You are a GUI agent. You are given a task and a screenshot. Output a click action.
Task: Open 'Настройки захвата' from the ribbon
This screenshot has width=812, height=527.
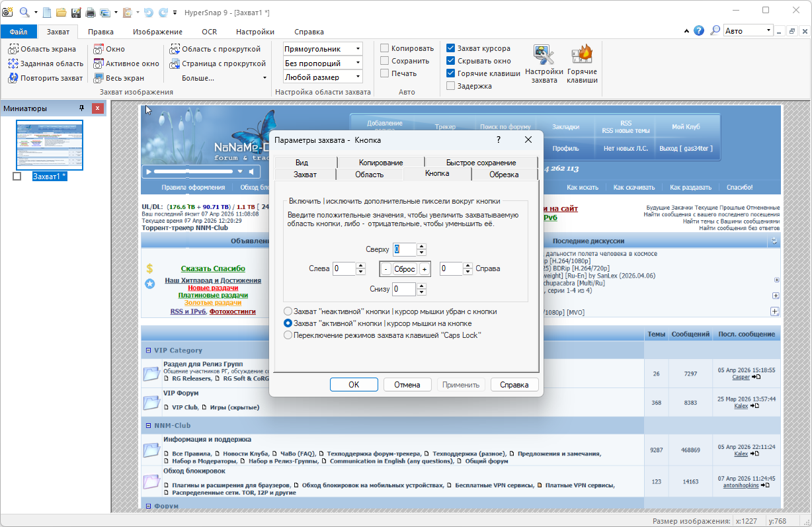pos(544,64)
